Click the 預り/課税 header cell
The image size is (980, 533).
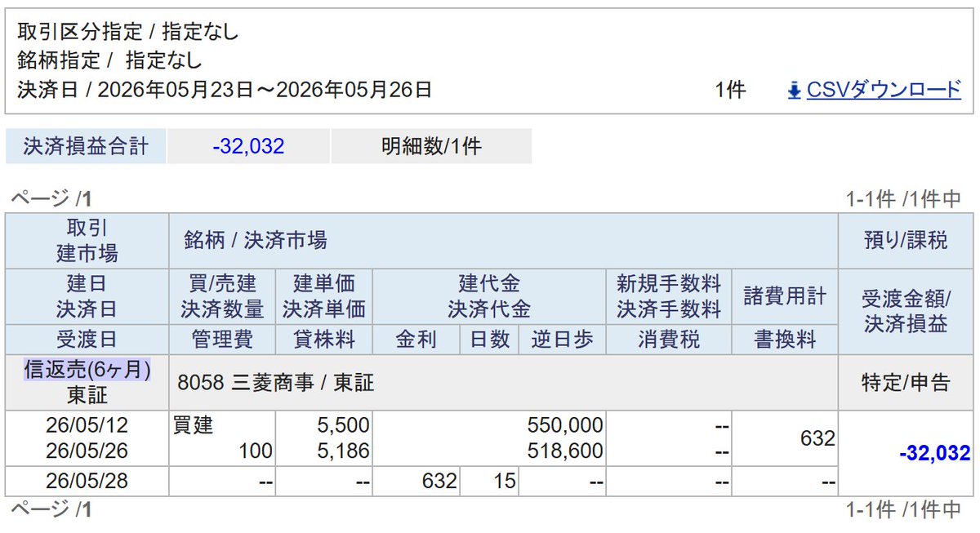coord(906,241)
